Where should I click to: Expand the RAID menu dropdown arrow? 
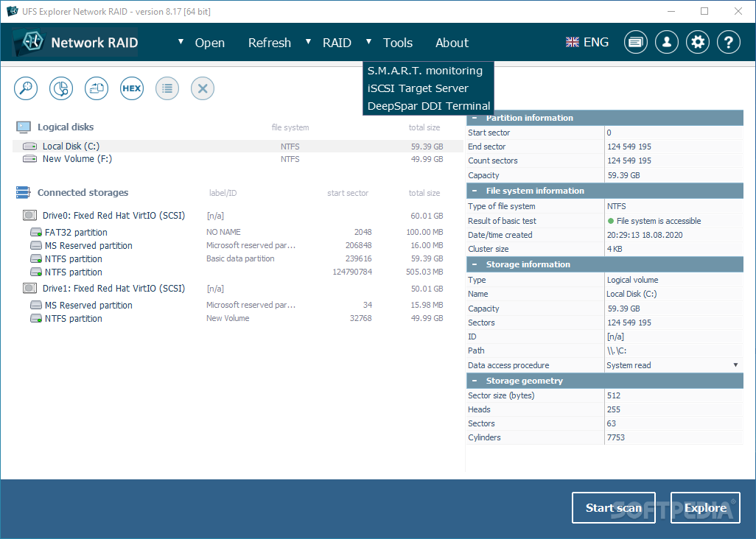point(308,42)
